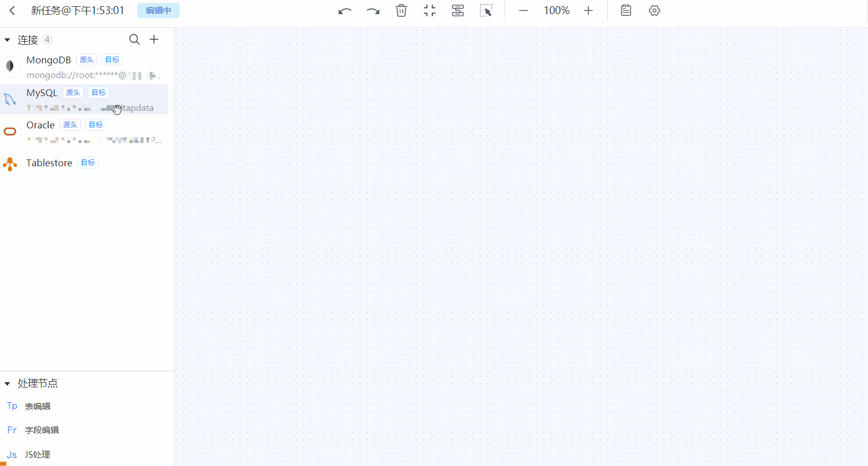Search connections with magnifier icon
The height and width of the screenshot is (466, 868).
pos(134,39)
